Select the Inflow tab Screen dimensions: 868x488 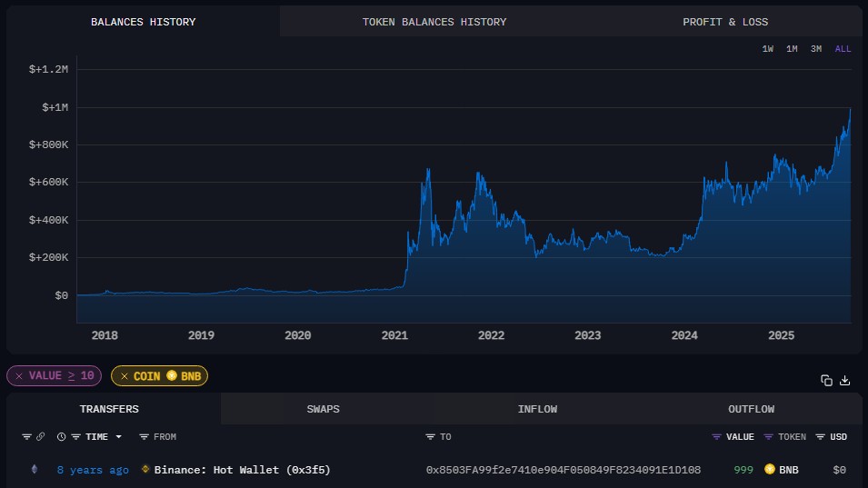coord(537,409)
